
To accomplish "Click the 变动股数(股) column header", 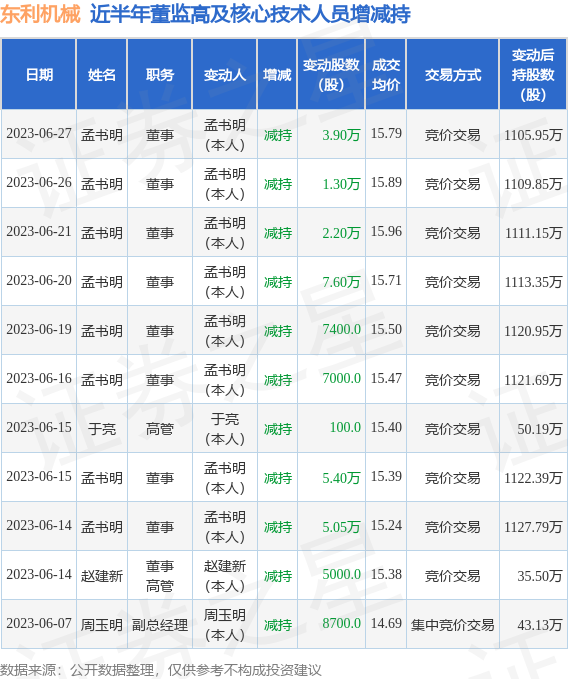I will pos(331,74).
